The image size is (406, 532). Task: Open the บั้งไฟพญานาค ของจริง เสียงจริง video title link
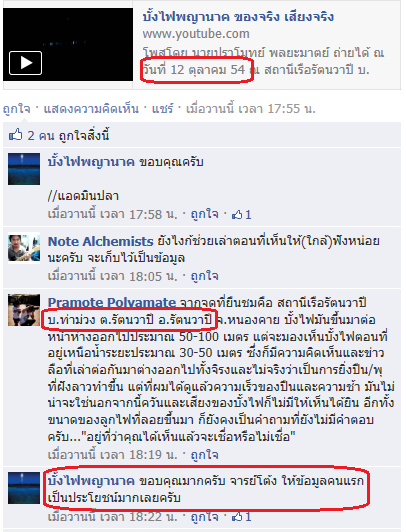pyautogui.click(x=238, y=16)
